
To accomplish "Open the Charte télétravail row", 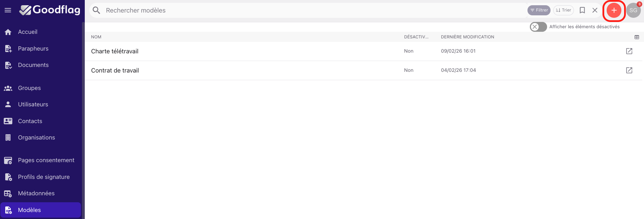I will [115, 51].
